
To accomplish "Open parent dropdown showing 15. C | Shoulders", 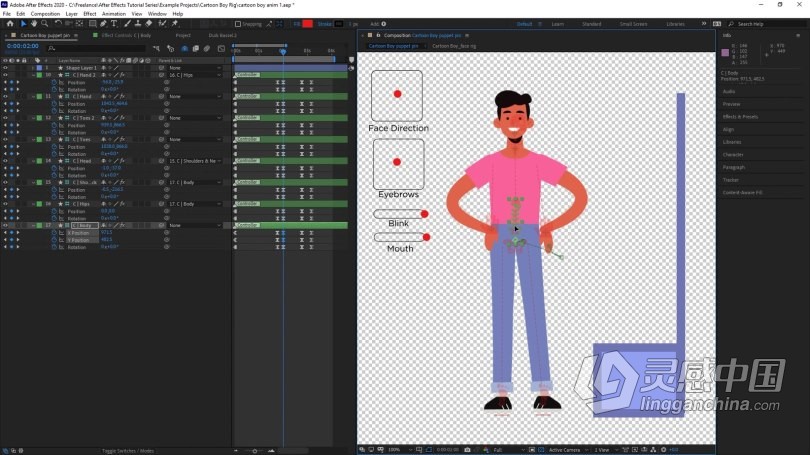I will pyautogui.click(x=195, y=161).
